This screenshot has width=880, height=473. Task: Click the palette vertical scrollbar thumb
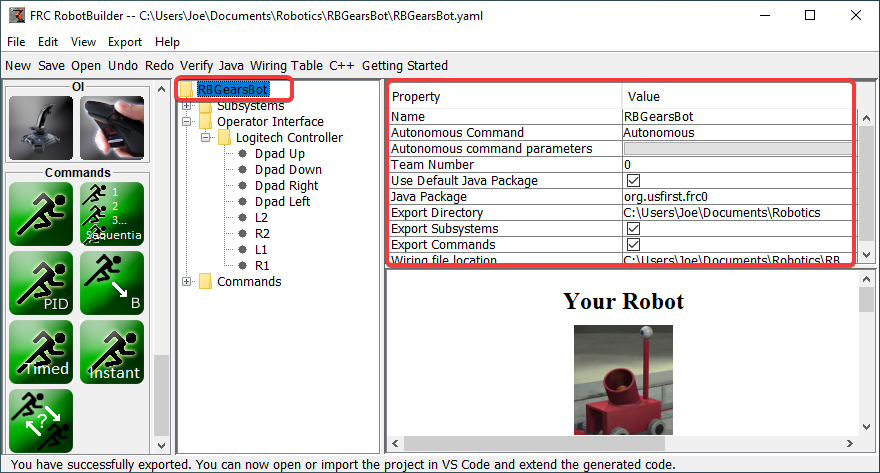click(x=161, y=394)
